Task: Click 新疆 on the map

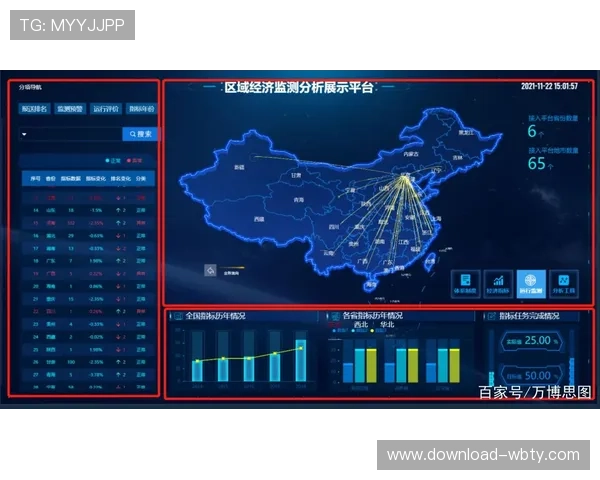Action: [239, 167]
